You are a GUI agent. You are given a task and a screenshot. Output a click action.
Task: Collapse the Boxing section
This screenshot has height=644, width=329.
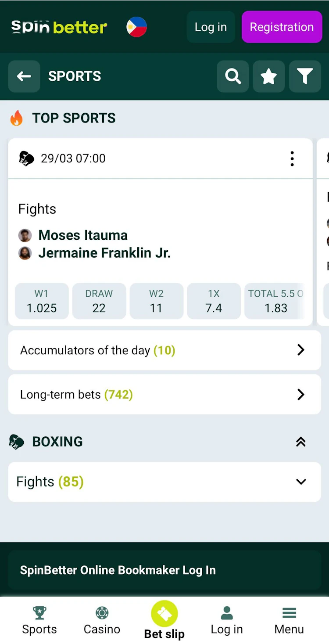point(300,442)
